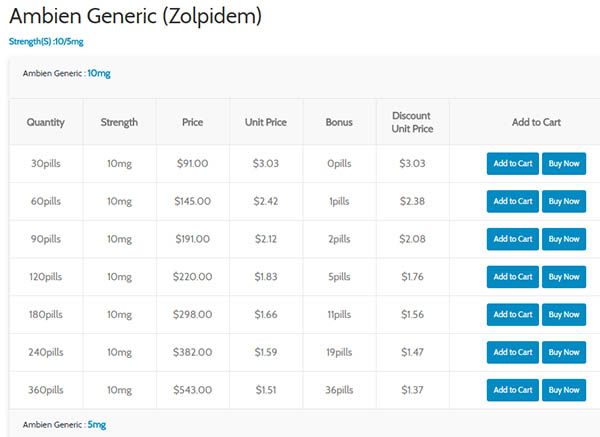Buy now the $543.00 360 pills
Screen dimensions: 600x437
click(x=564, y=389)
